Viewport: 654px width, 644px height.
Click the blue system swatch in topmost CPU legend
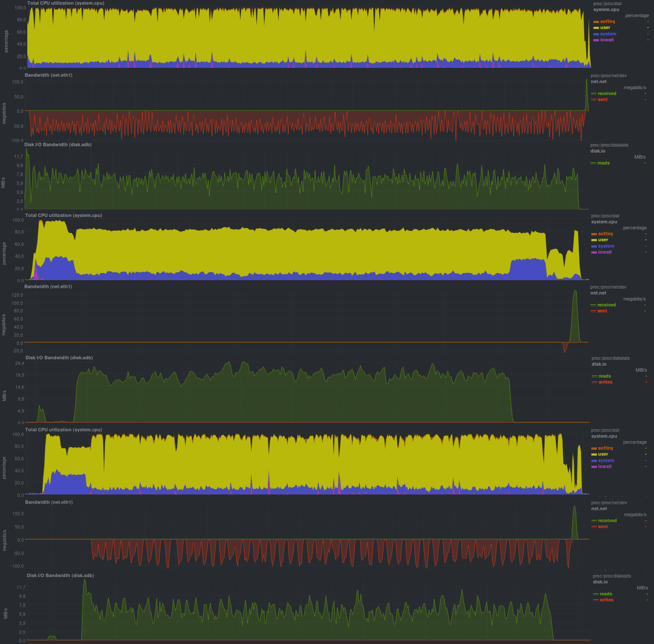[x=596, y=34]
